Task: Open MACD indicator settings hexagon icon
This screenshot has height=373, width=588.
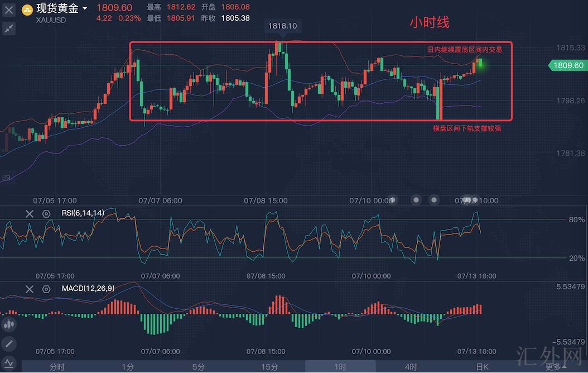Action: pos(46,289)
